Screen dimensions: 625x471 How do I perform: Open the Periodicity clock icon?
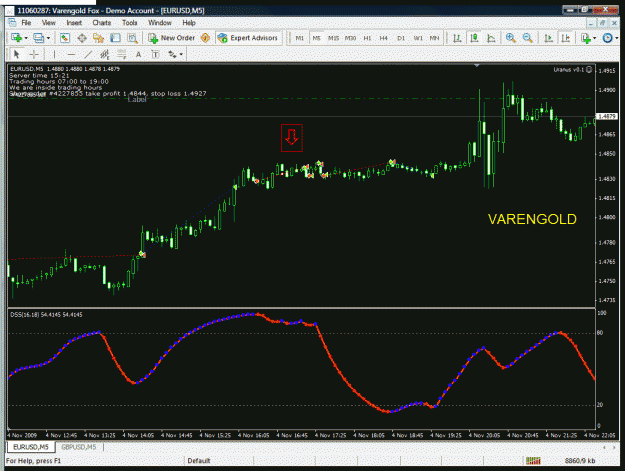click(607, 38)
